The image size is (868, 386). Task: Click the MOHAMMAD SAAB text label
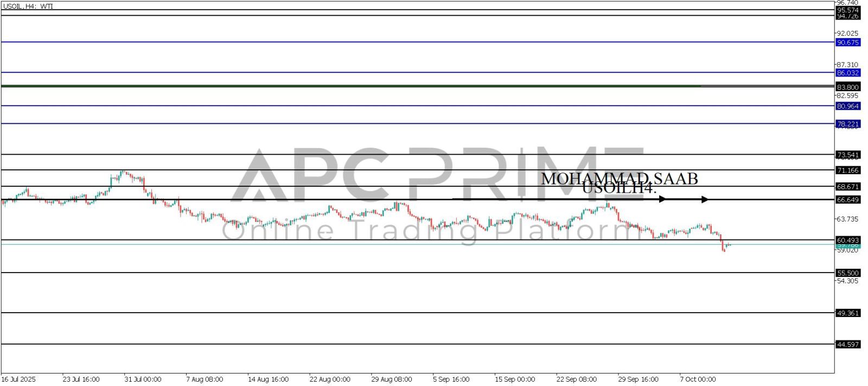point(619,178)
